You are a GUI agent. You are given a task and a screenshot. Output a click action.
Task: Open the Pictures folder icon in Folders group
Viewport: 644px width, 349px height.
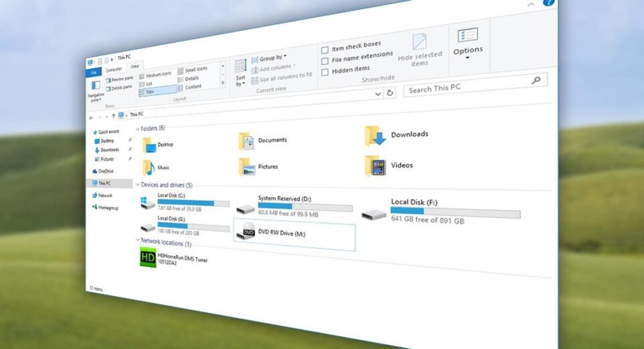coord(247,167)
